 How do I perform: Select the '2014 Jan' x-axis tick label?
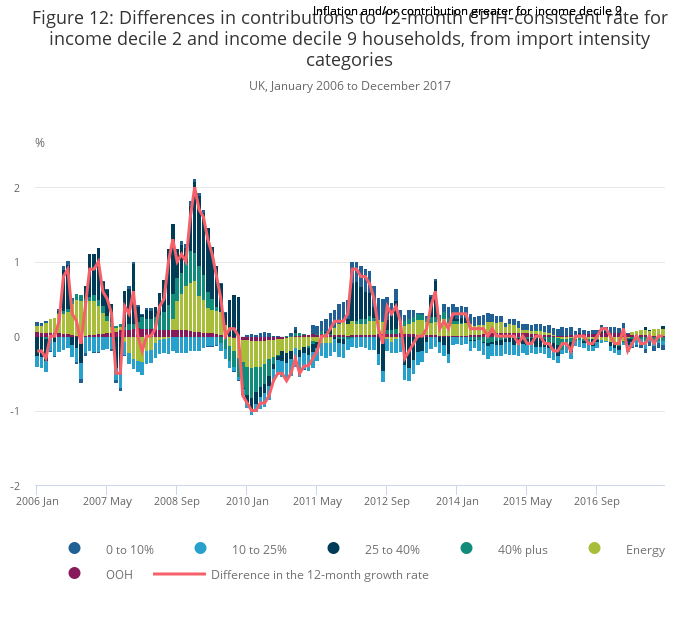457,501
